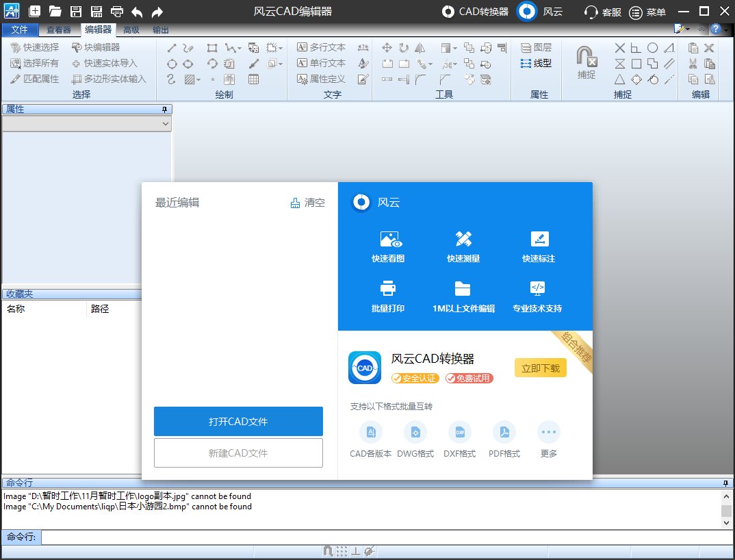Open the help icon dropdown arrow
Image resolution: width=735 pixels, height=560 pixels.
(725, 29)
